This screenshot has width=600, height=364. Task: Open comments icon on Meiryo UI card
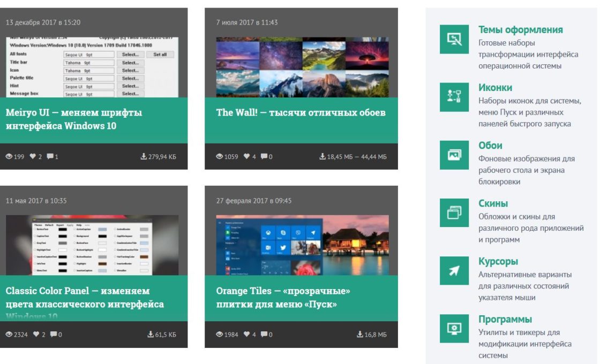tap(50, 156)
